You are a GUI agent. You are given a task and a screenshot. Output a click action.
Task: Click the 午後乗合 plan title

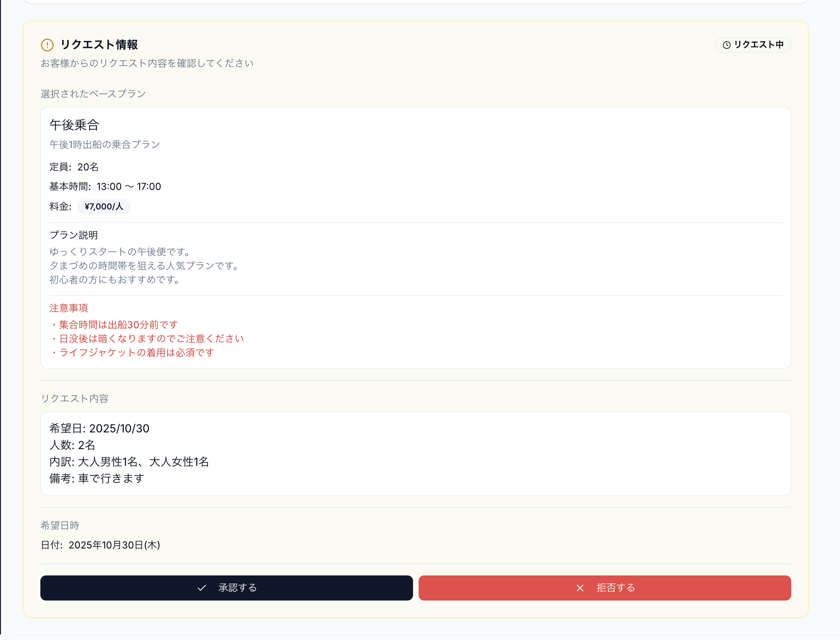(74, 125)
